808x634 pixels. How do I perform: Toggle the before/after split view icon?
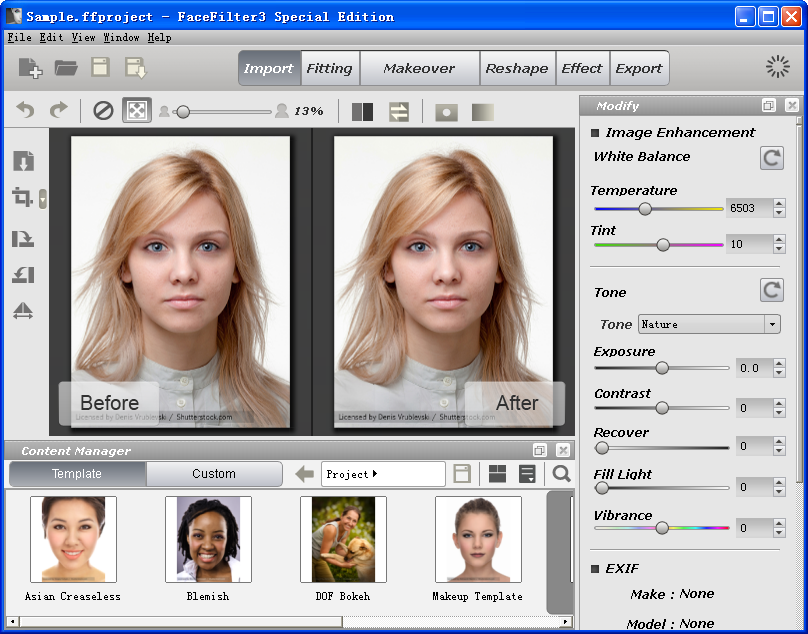[x=363, y=113]
